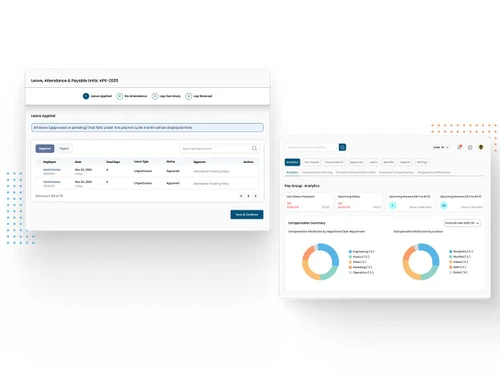Image resolution: width=500 pixels, height=375 pixels.
Task: Select step 3 circle in the wizard
Action: (x=155, y=96)
